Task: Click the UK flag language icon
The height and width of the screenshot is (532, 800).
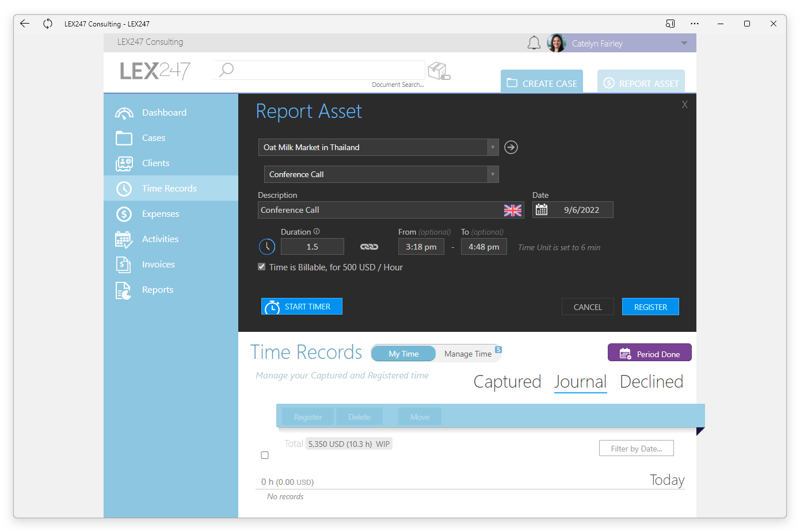Action: click(513, 210)
